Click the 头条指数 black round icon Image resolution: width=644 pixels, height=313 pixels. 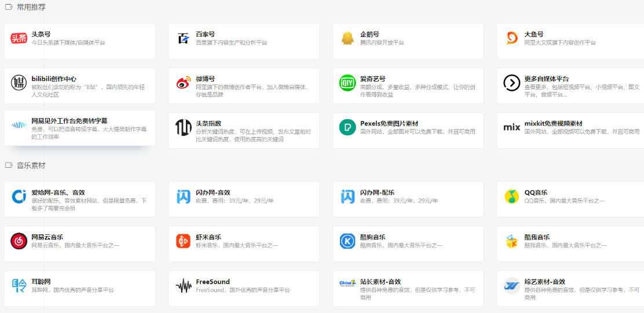pyautogui.click(x=183, y=128)
